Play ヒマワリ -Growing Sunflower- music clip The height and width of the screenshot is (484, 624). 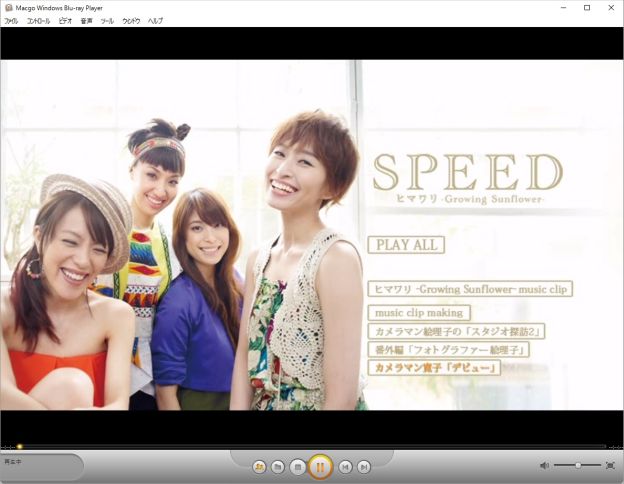click(x=470, y=289)
